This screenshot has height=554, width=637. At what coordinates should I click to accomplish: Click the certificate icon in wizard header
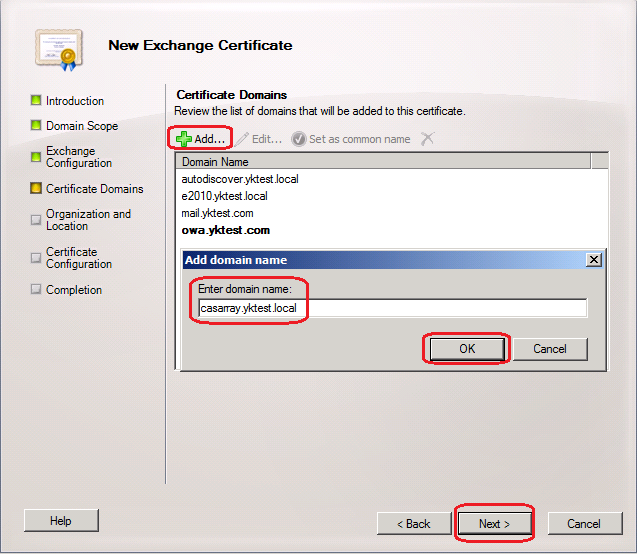[56, 47]
